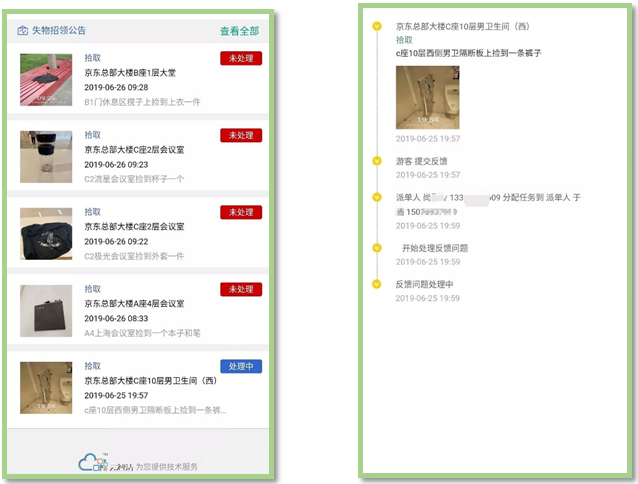
Task: Click the cloud logo in the footer
Action: click(x=92, y=462)
